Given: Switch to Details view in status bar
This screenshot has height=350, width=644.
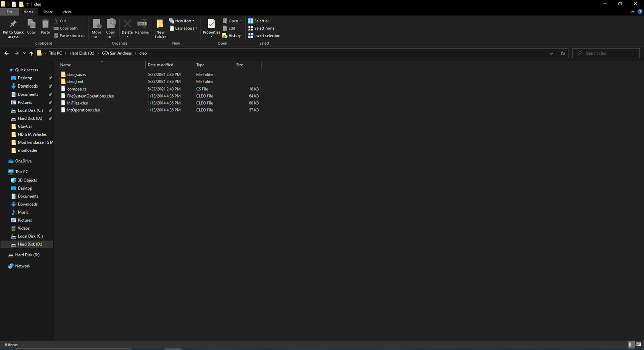Looking at the screenshot, I should click(x=631, y=345).
